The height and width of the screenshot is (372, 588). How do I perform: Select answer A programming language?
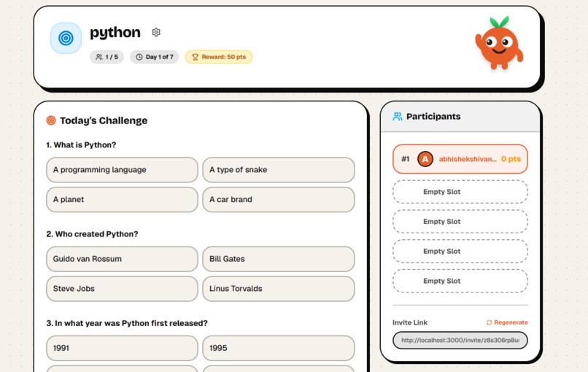[x=122, y=170]
